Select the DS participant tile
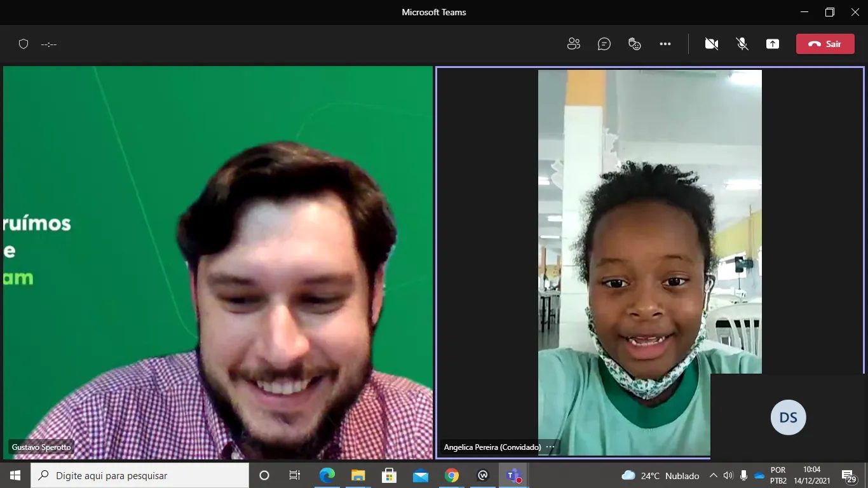Image resolution: width=868 pixels, height=488 pixels. 788,417
